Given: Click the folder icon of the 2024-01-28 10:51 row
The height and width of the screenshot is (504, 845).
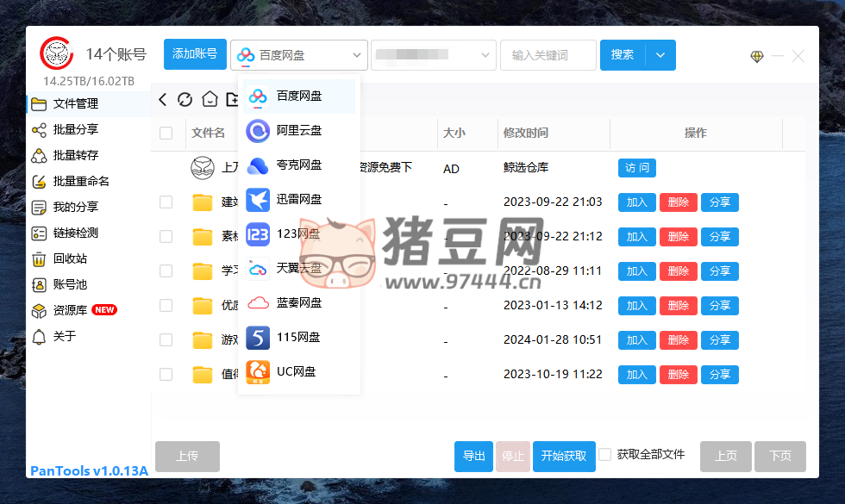Looking at the screenshot, I should click(x=203, y=340).
